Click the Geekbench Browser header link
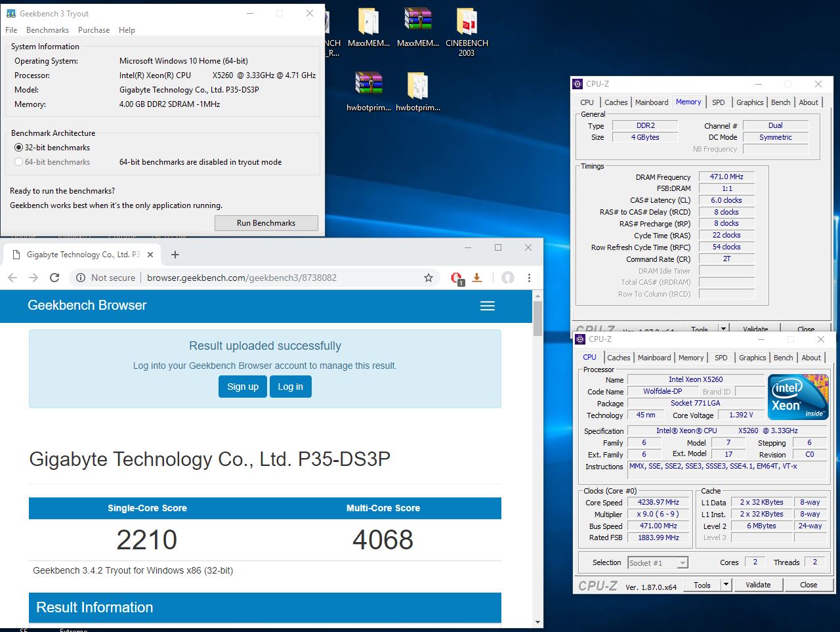 pyautogui.click(x=87, y=305)
